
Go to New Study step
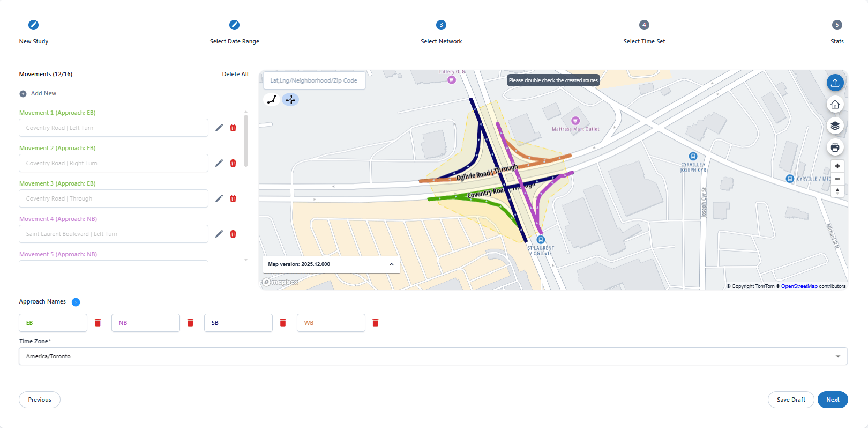(33, 25)
